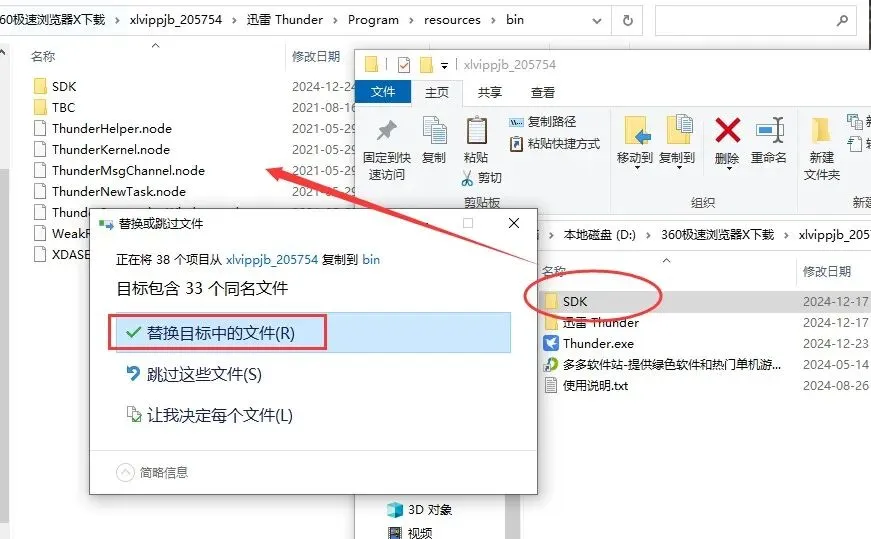Click the red Delete X icon
The image size is (871, 539).
click(x=728, y=131)
